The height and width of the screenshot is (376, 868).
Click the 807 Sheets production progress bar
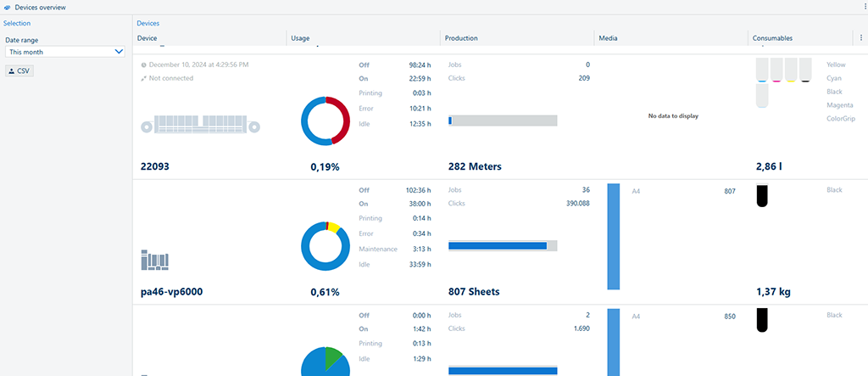502,245
